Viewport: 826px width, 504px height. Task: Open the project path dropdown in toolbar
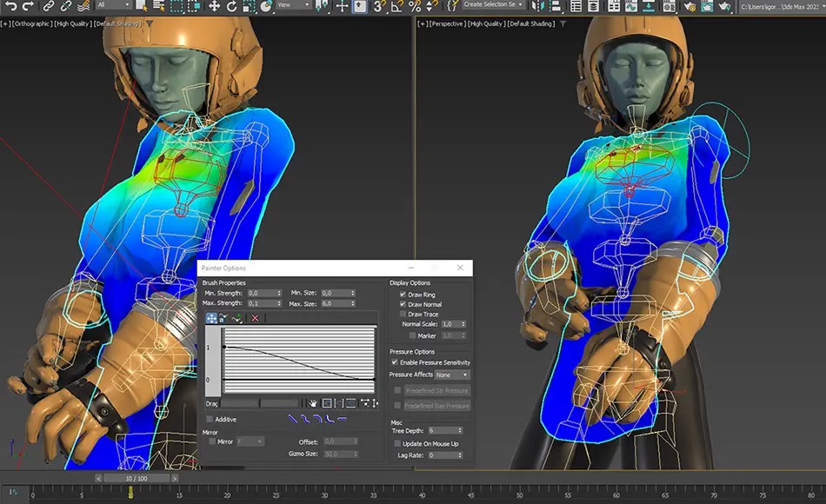click(x=782, y=6)
